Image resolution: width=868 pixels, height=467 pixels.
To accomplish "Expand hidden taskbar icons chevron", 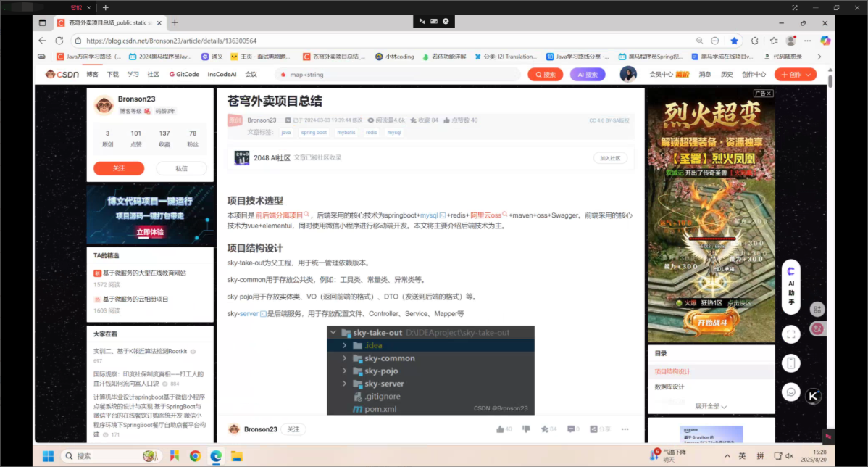I will 727,455.
